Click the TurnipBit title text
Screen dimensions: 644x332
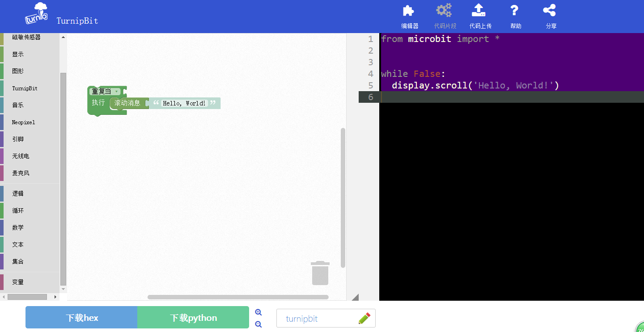click(77, 21)
